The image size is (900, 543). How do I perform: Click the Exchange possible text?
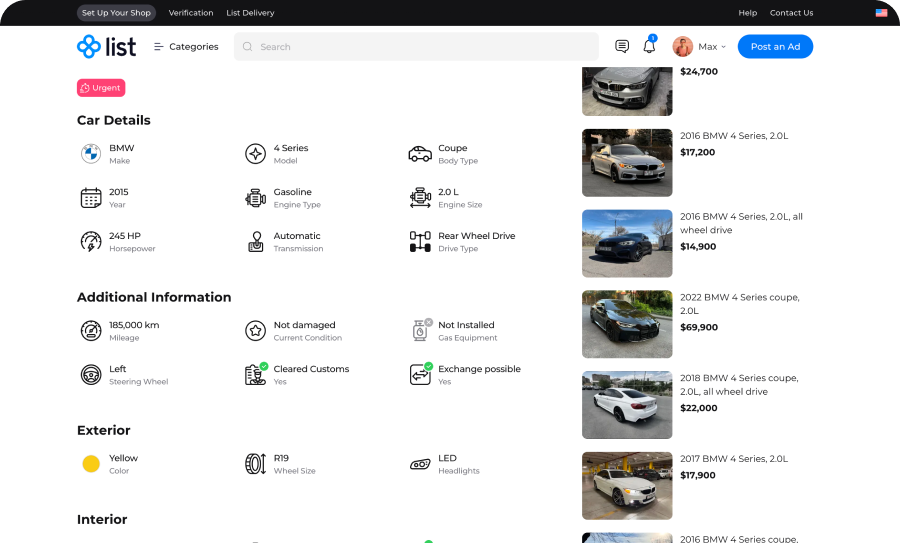pos(479,369)
